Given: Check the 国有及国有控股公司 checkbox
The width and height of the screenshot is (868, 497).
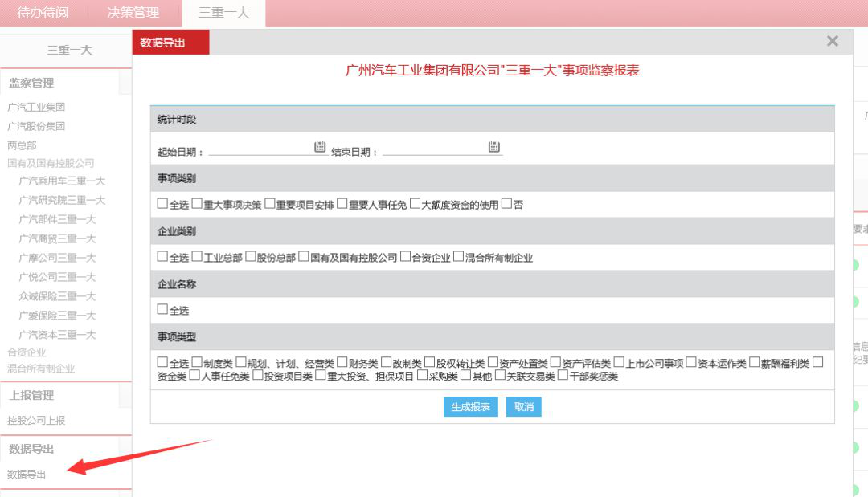Looking at the screenshot, I should [x=303, y=256].
